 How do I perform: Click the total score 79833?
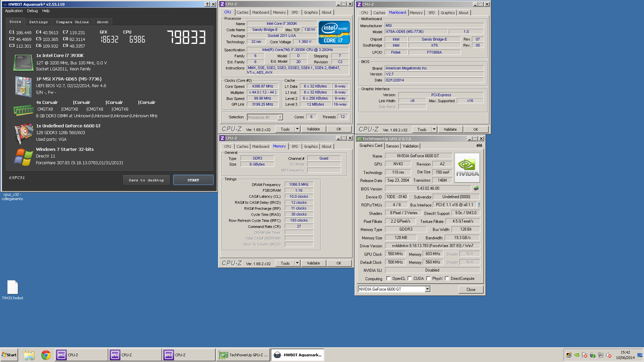pyautogui.click(x=186, y=37)
